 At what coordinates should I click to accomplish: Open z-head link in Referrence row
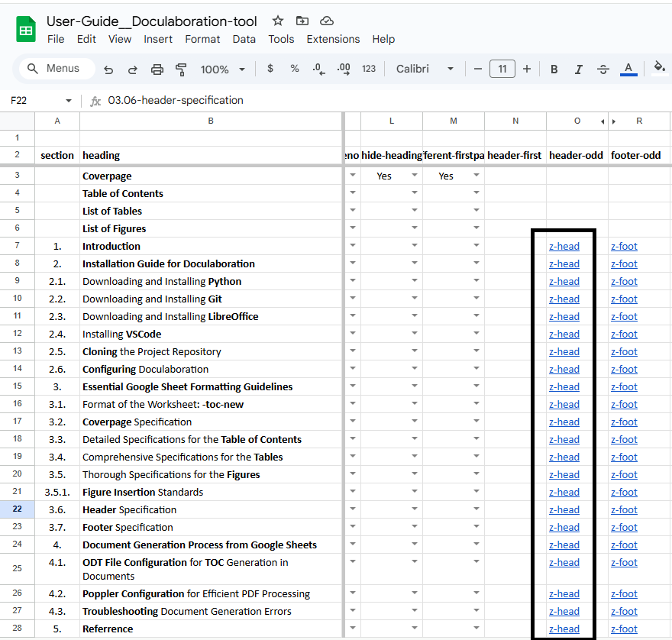(x=564, y=629)
